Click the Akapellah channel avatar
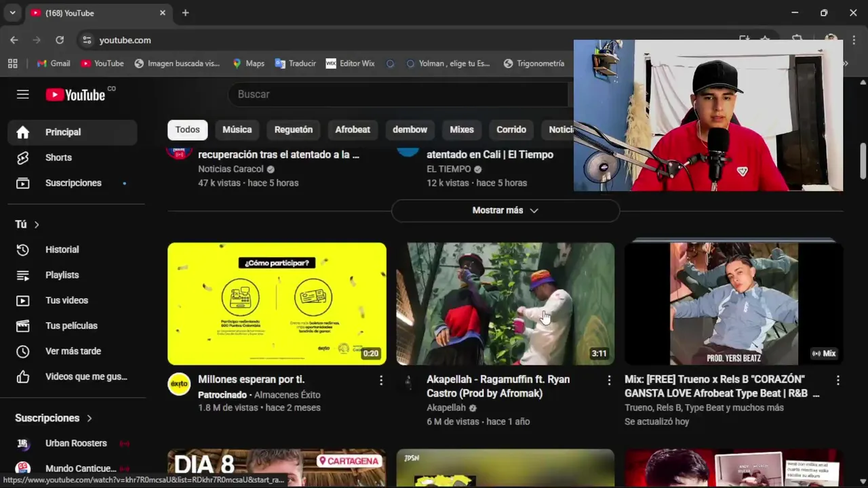The width and height of the screenshot is (868, 488). tap(408, 384)
